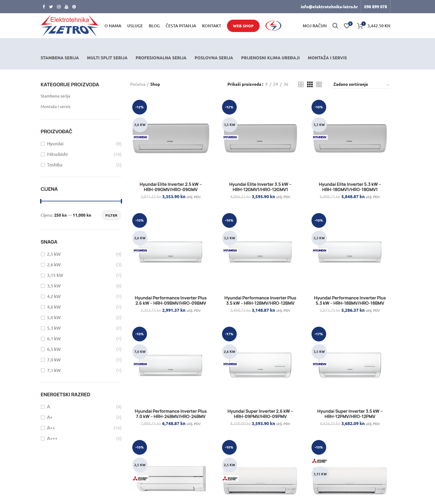
Task: Click the price range slider track
Action: click(81, 201)
